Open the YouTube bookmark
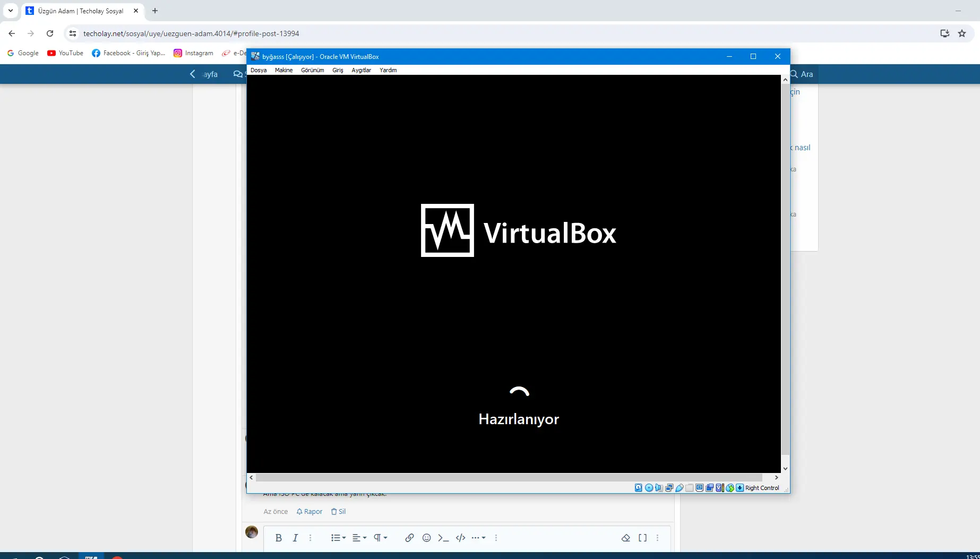The width and height of the screenshot is (980, 559). [x=65, y=53]
